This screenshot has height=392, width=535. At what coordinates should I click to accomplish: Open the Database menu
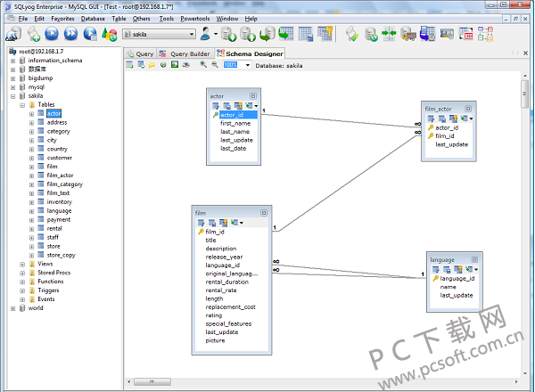pyautogui.click(x=93, y=19)
